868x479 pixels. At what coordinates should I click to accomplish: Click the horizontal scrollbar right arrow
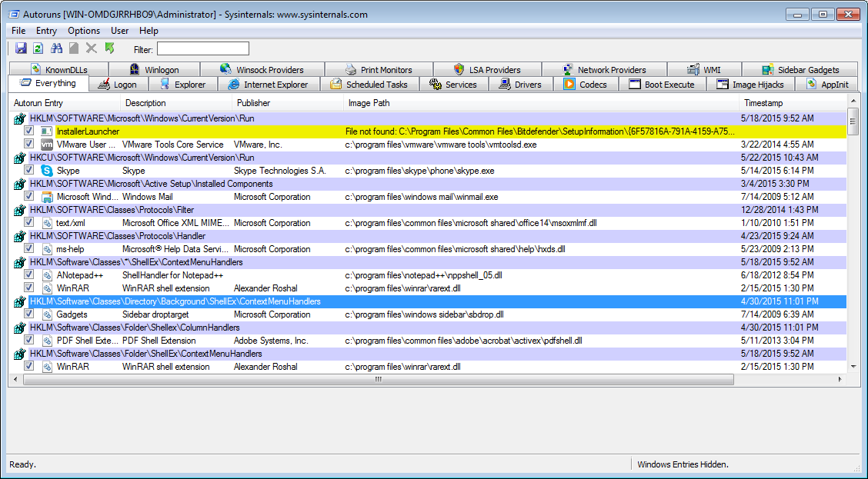click(x=840, y=380)
